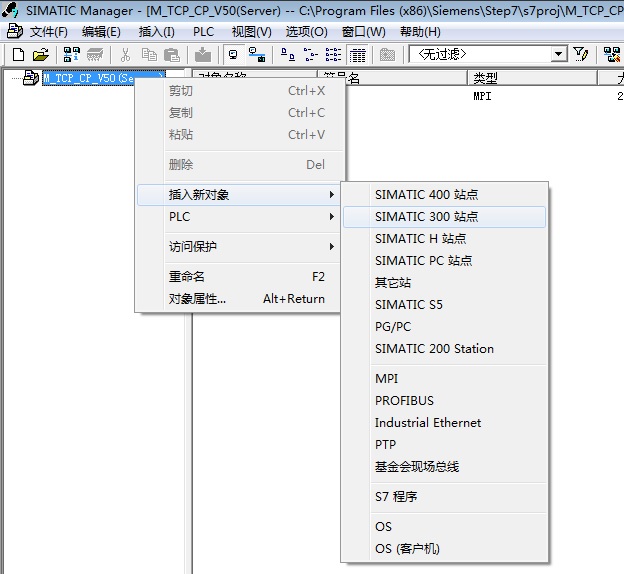Expand the 插入新对象 submenu arrow
This screenshot has height=574, width=624.
332,195
